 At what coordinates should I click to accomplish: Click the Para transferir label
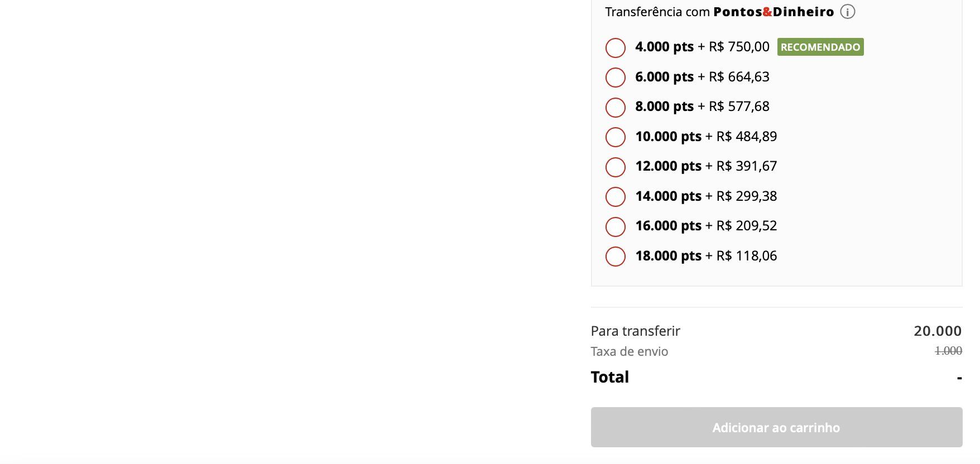pos(635,331)
